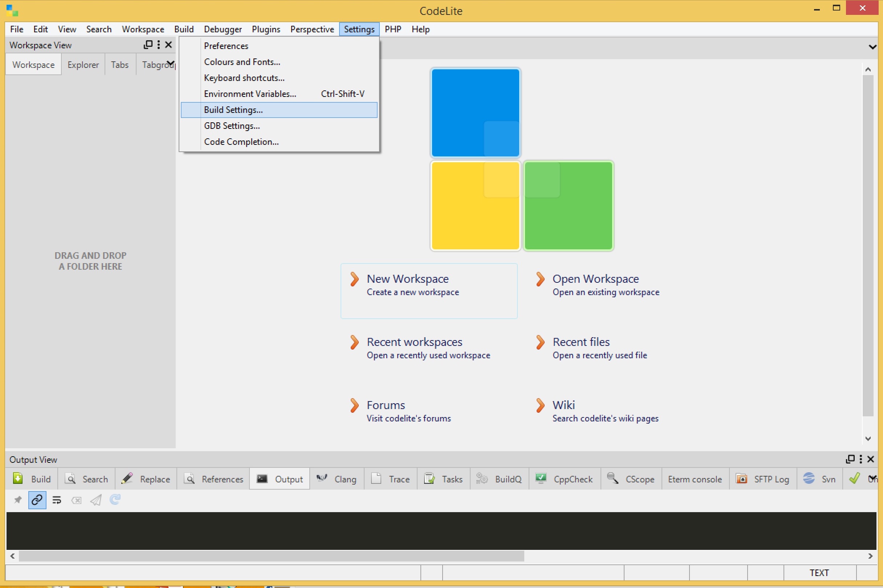Click the pin icon in Output toolbar
883x588 pixels.
point(18,500)
